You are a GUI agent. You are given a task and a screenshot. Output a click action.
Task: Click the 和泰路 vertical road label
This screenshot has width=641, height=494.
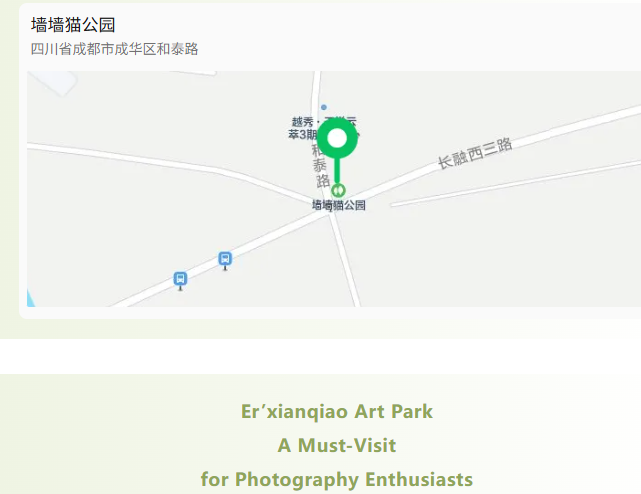[x=320, y=166]
